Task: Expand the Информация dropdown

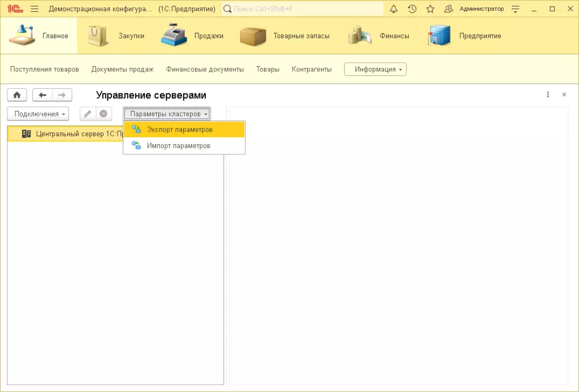Action: tap(375, 69)
